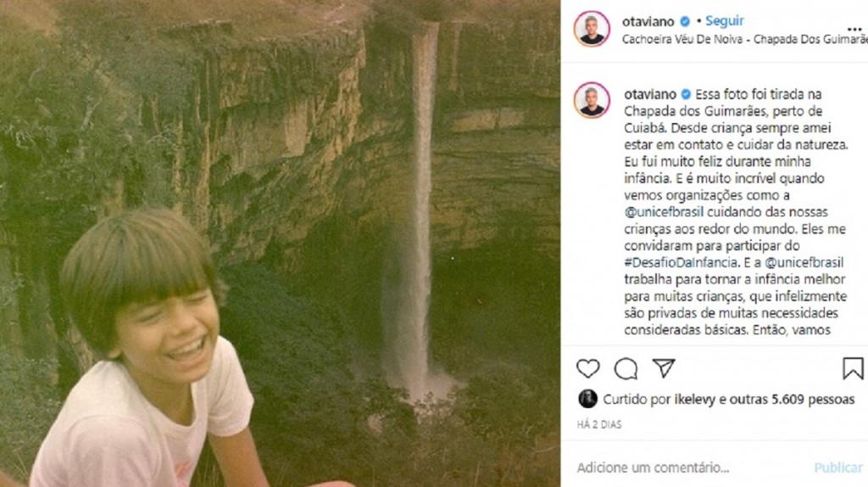
Task: Click the 'HÁ 2 DIAS' timestamp
Action: pos(599,424)
